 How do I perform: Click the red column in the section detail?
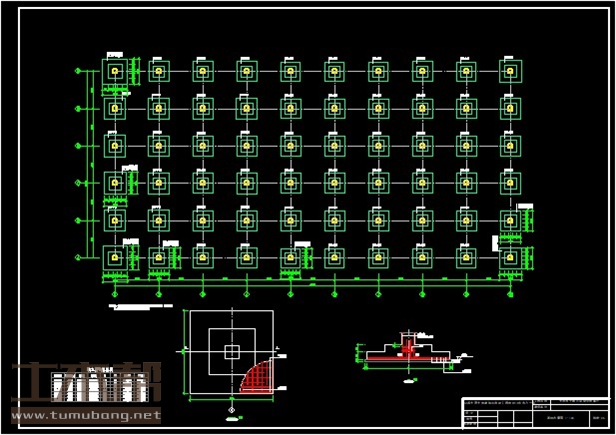[408, 345]
